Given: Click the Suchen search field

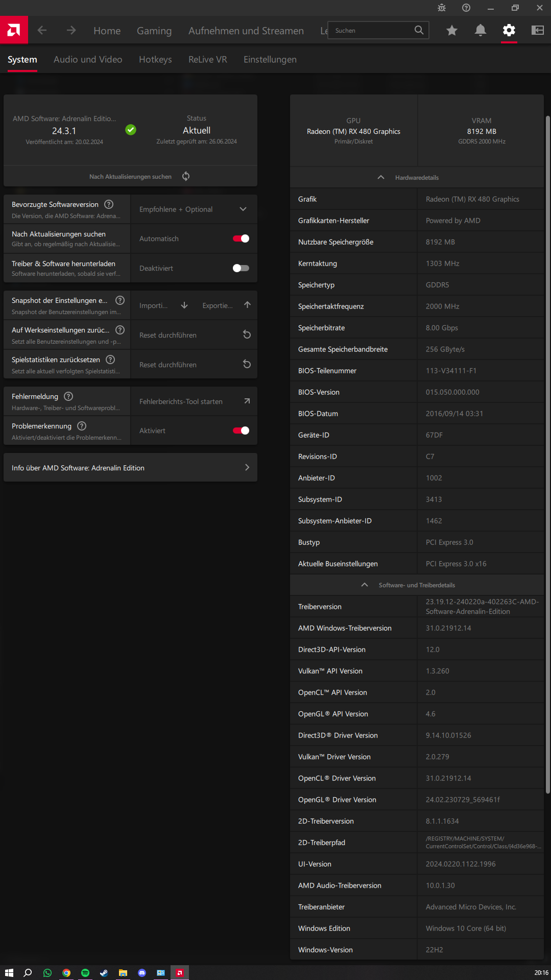Looking at the screenshot, I should [373, 31].
